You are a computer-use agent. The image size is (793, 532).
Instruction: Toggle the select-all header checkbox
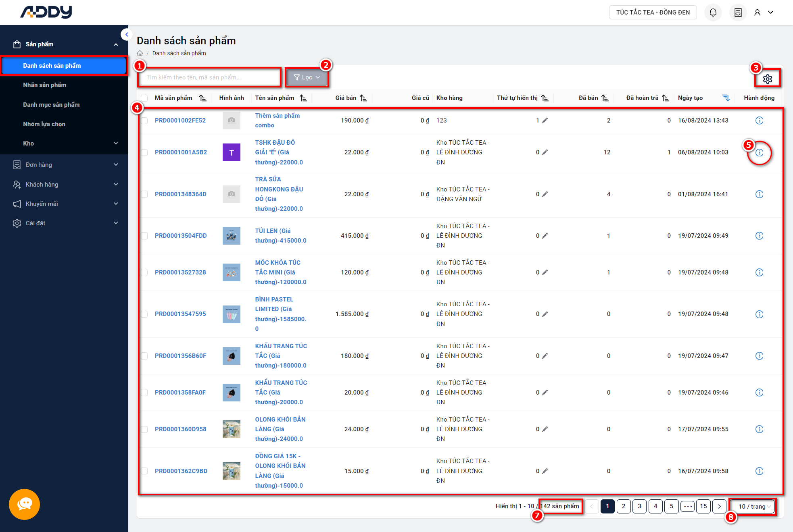point(144,98)
